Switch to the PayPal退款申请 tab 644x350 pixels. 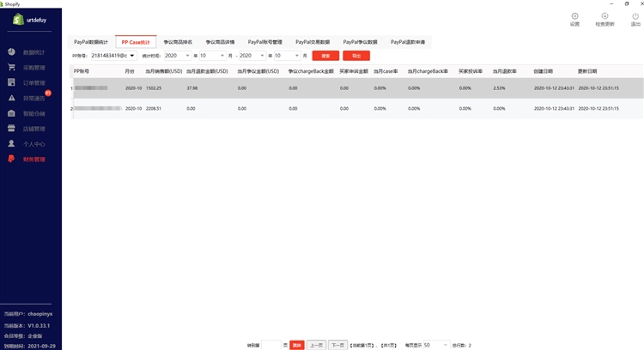click(408, 42)
